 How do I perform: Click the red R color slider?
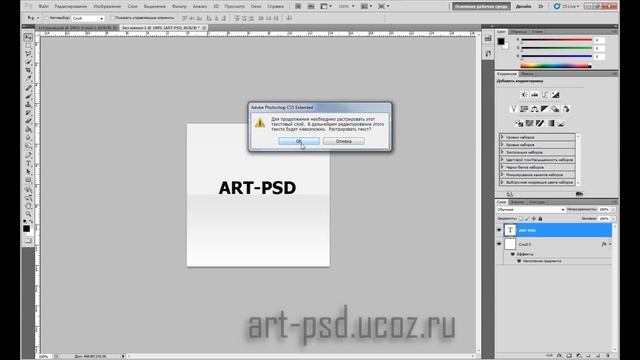click(557, 40)
